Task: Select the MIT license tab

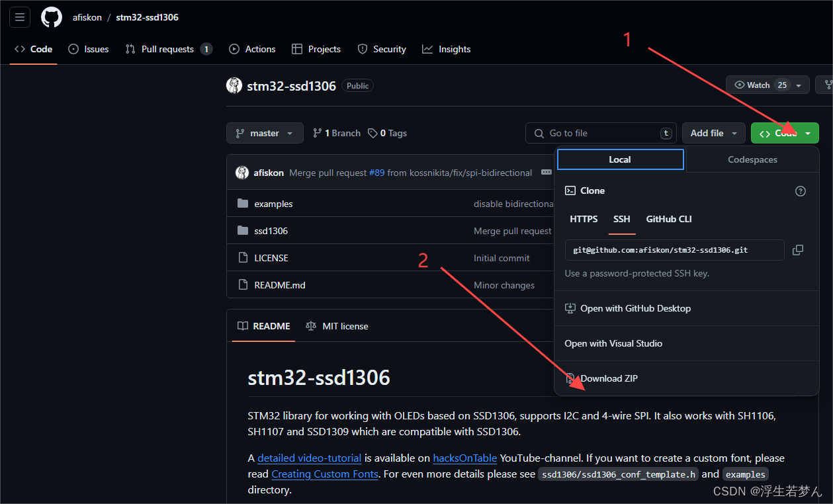Action: coord(337,326)
